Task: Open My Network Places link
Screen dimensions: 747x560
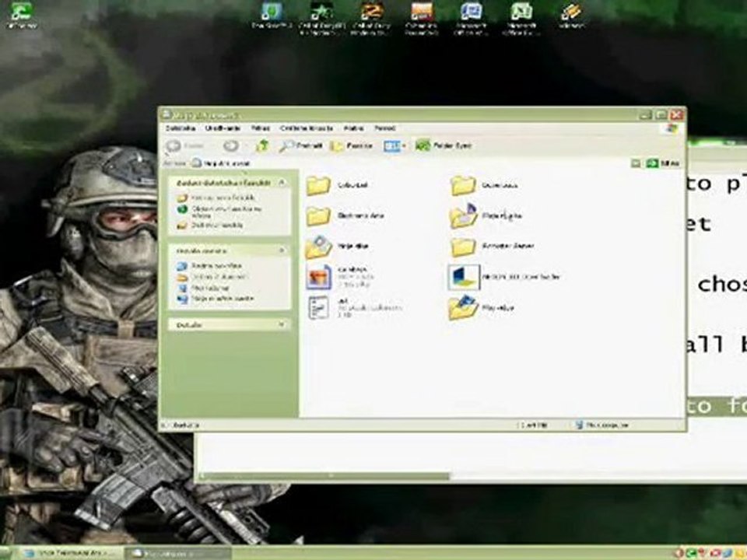Action: tap(216, 299)
